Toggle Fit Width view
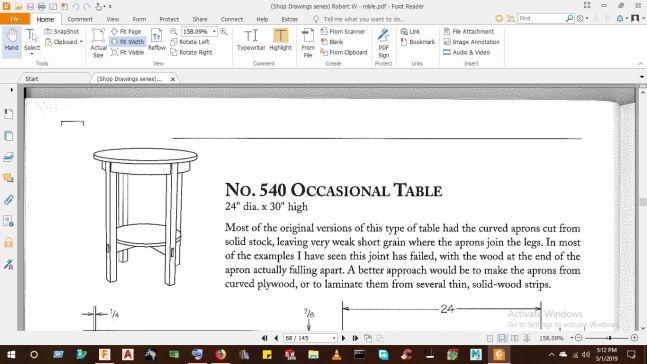Screen dimensions: 647x364 [x=128, y=42]
